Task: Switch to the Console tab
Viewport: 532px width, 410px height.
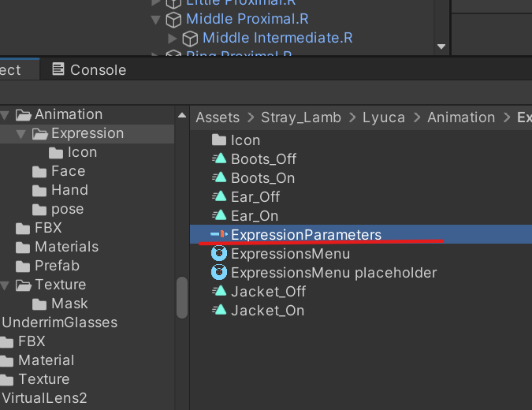Action: pyautogui.click(x=97, y=70)
